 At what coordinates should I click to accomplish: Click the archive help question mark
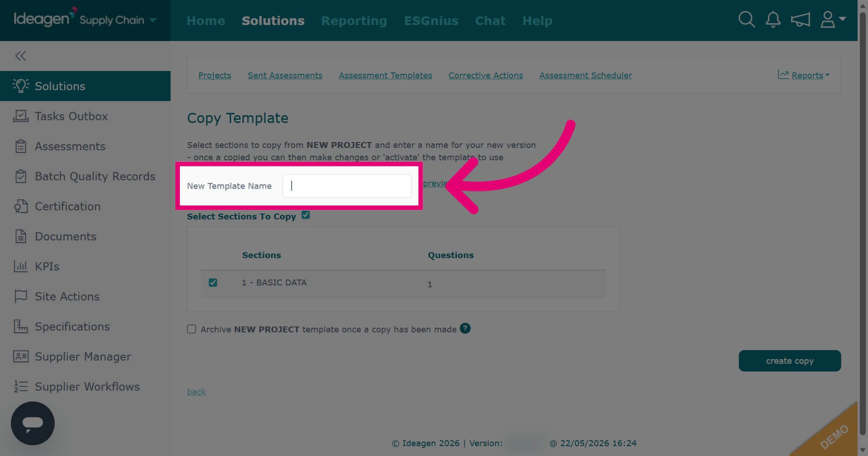tap(465, 328)
